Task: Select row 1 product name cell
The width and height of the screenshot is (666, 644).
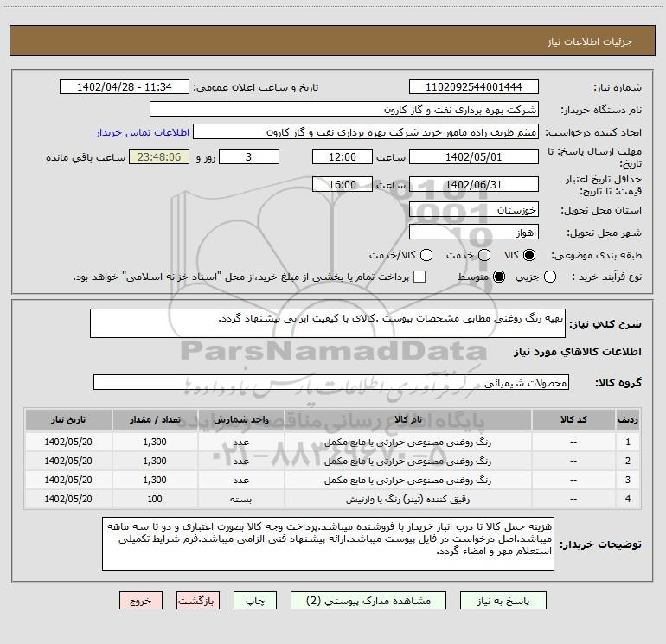Action: tap(407, 442)
